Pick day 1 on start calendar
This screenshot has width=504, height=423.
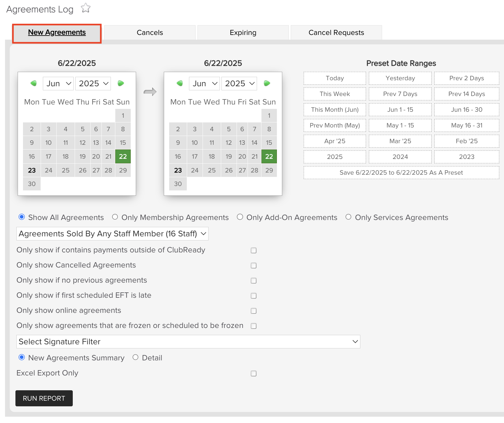pyautogui.click(x=123, y=116)
